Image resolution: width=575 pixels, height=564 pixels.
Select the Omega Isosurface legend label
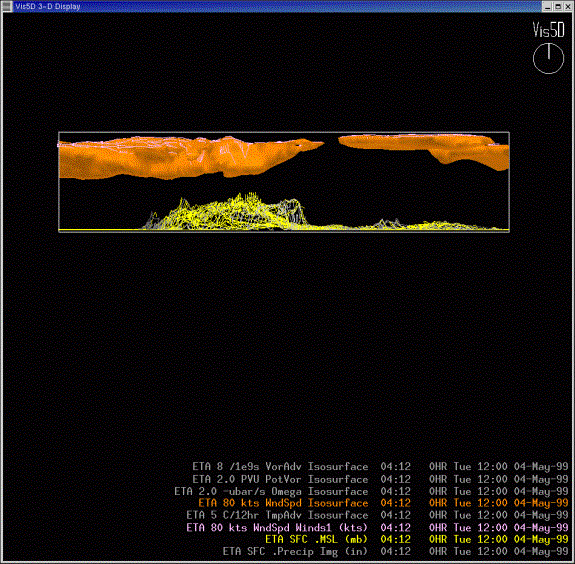(x=271, y=491)
